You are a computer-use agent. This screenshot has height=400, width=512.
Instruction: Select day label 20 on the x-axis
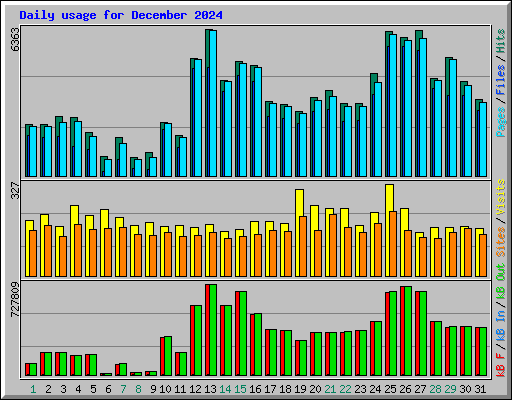pyautogui.click(x=315, y=389)
